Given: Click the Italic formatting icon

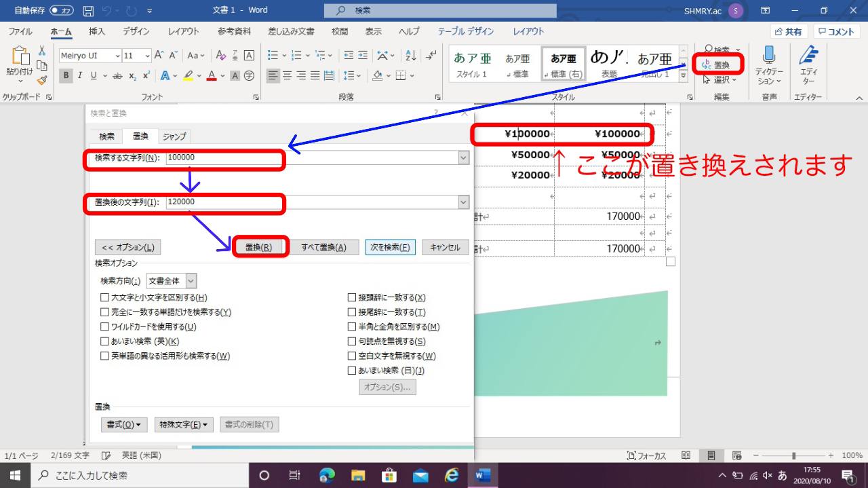Looking at the screenshot, I should tap(80, 76).
